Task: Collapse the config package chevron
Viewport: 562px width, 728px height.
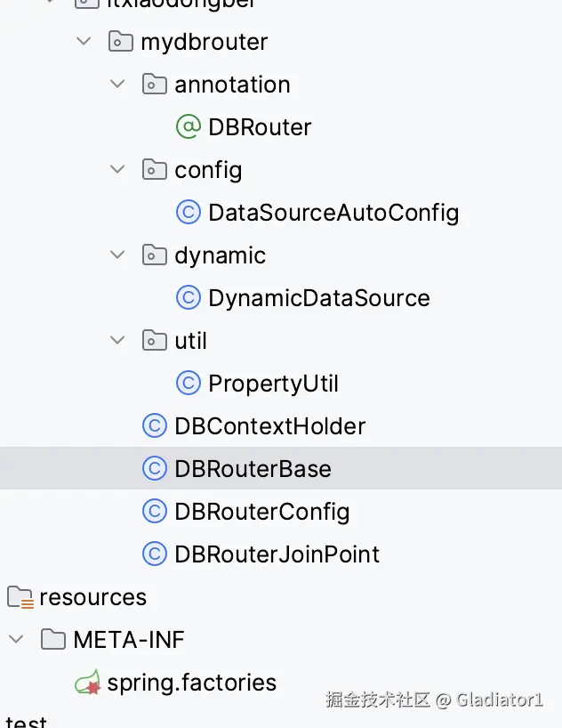Action: pyautogui.click(x=118, y=170)
